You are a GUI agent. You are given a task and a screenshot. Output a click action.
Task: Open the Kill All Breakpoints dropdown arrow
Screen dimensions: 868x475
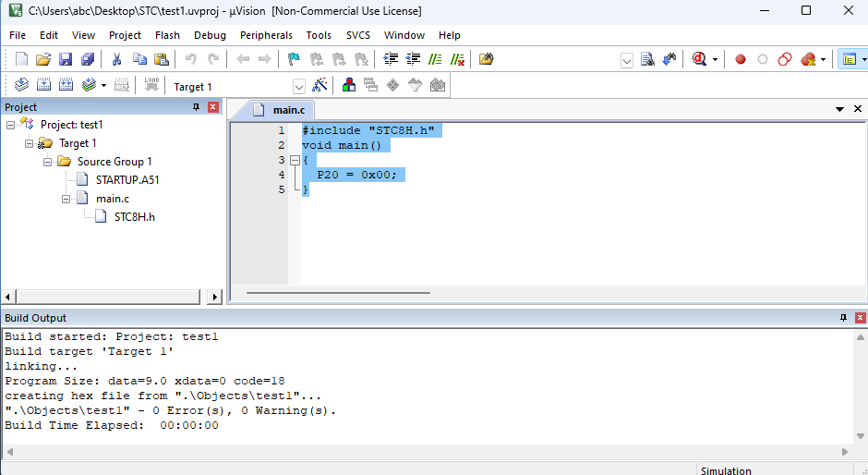[x=823, y=59]
